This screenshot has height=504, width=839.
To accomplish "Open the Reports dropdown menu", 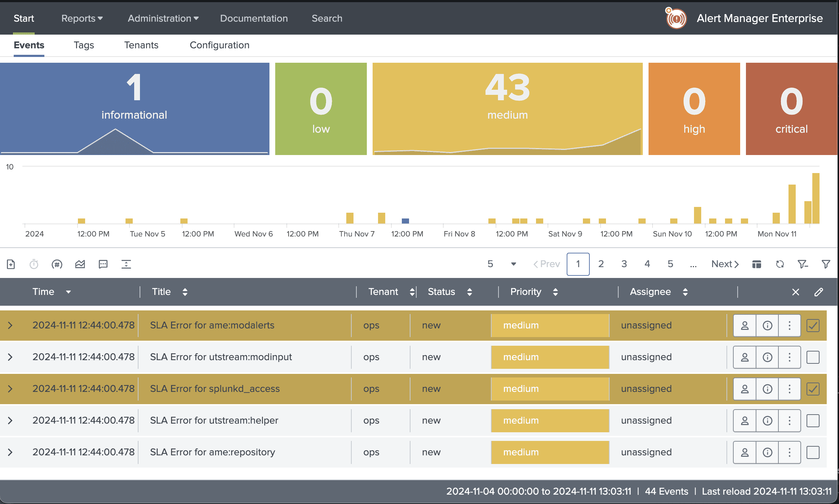I will pos(82,18).
